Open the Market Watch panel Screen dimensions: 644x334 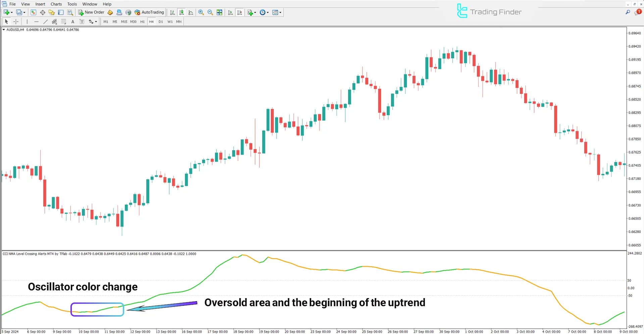click(33, 12)
